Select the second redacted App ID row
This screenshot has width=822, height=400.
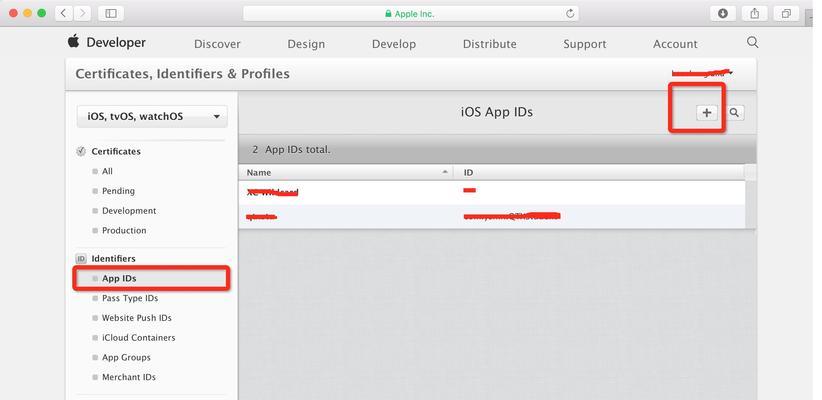(492, 216)
